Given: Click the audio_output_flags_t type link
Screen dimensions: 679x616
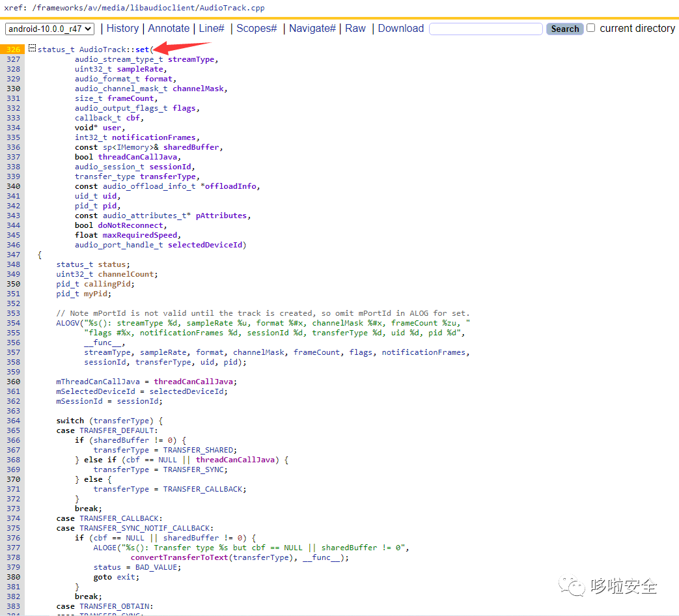Looking at the screenshot, I should [121, 108].
